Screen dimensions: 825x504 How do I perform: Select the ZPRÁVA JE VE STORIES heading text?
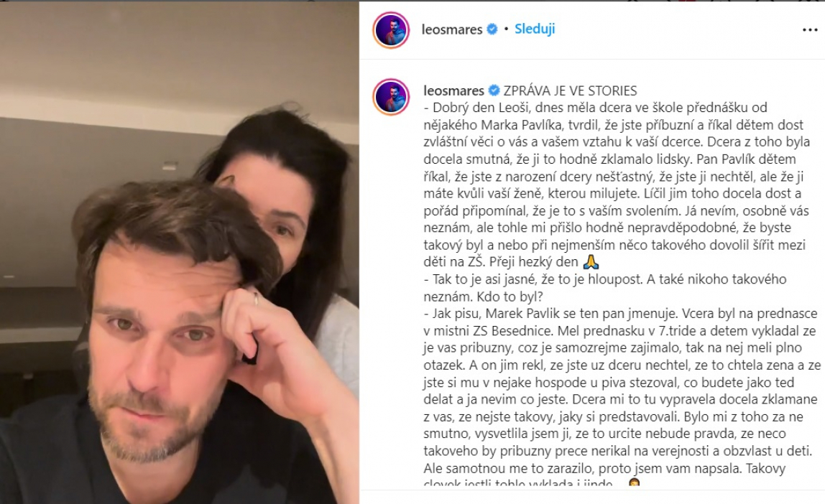[571, 91]
